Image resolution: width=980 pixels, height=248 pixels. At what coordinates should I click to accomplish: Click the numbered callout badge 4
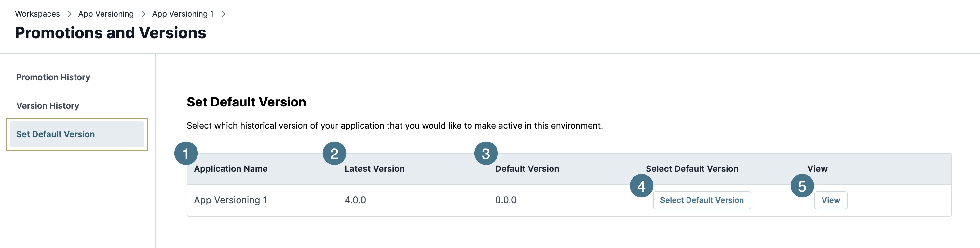[x=641, y=186]
